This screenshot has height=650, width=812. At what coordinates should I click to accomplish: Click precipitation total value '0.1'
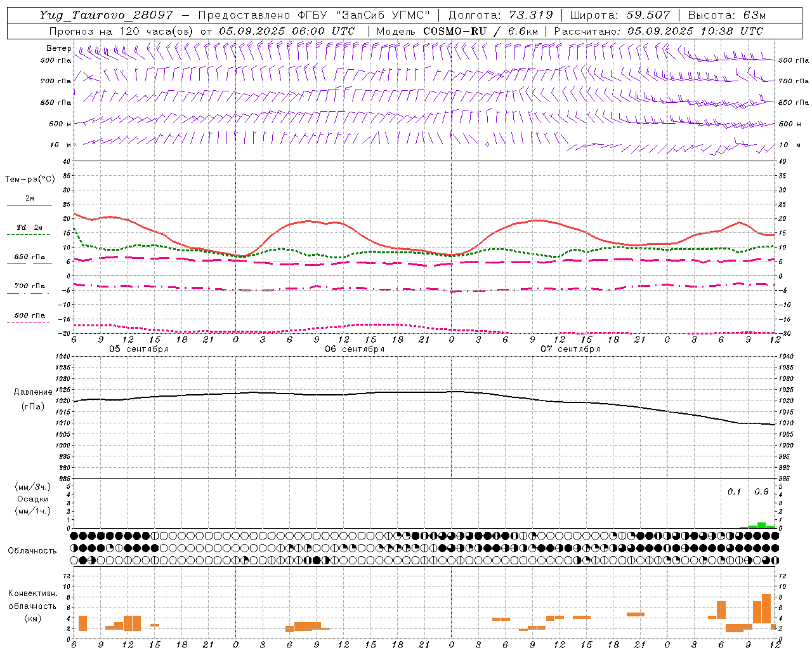pyautogui.click(x=734, y=492)
